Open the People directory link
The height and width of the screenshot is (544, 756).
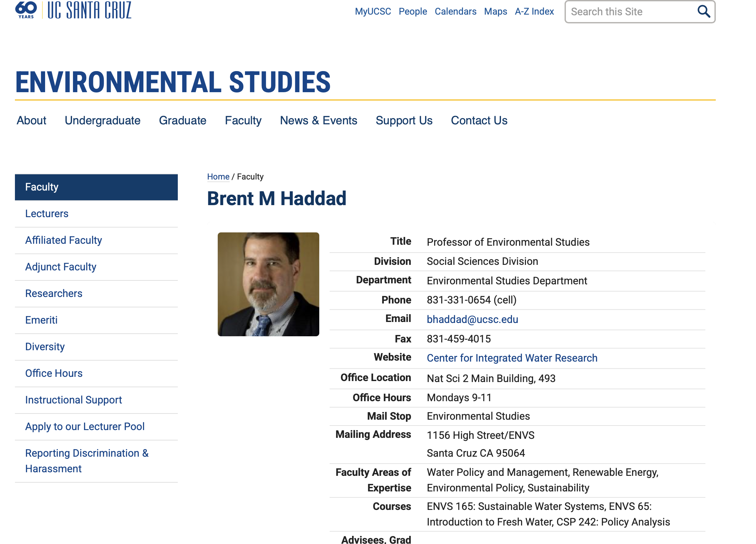[x=413, y=12]
